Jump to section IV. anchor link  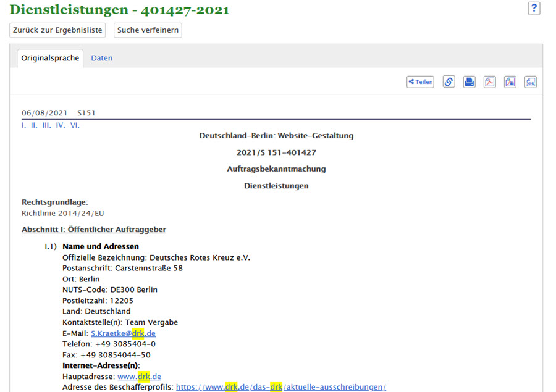tap(61, 125)
